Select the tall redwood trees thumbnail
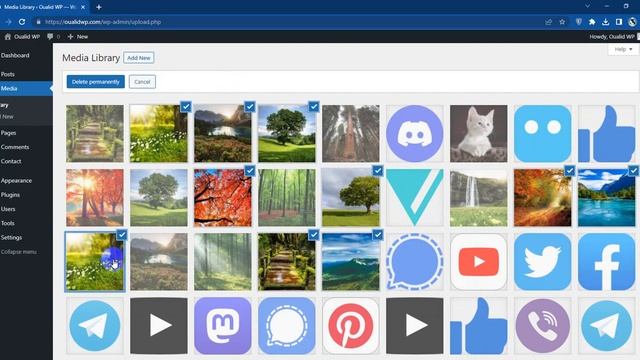 (x=351, y=133)
